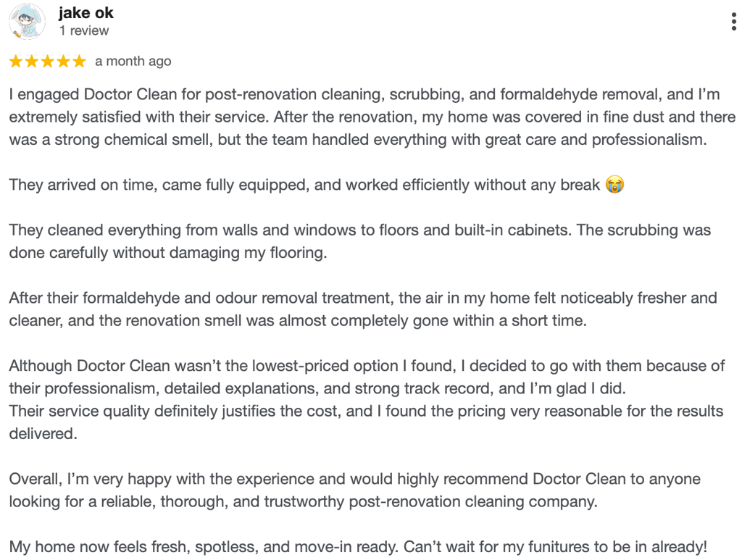Open jake ok's profile picture

click(x=27, y=22)
